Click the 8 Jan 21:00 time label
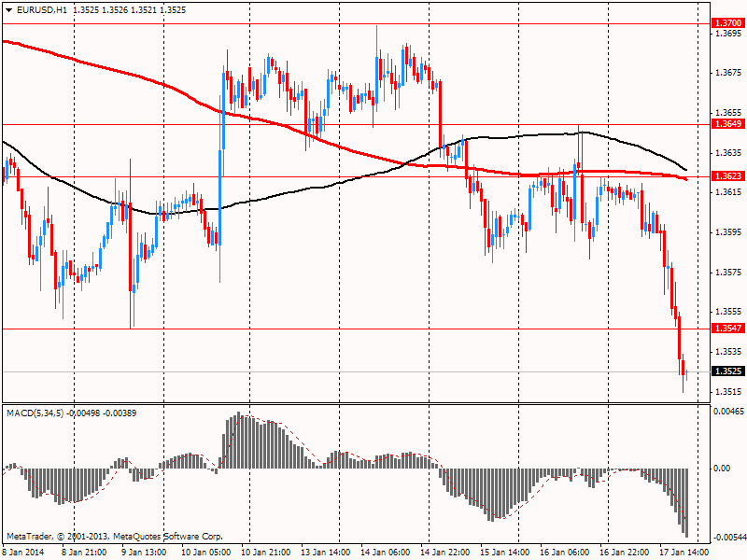This screenshot has width=747, height=560. coord(84,552)
